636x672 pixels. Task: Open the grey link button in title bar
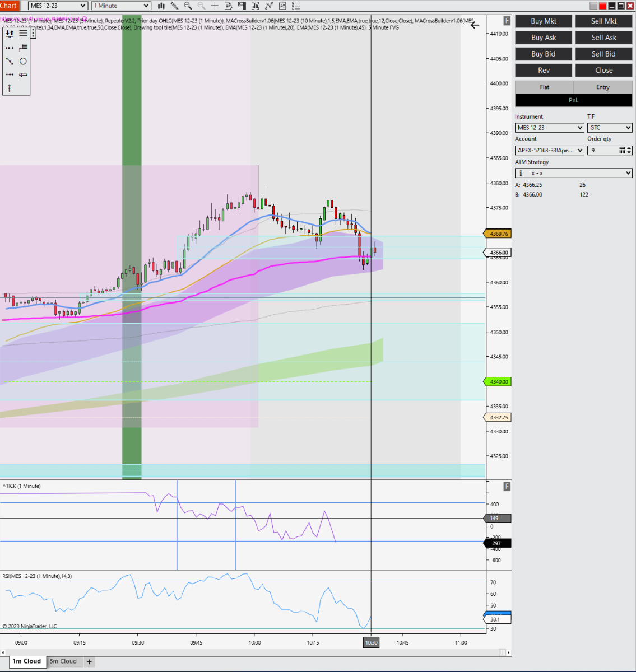click(x=593, y=6)
